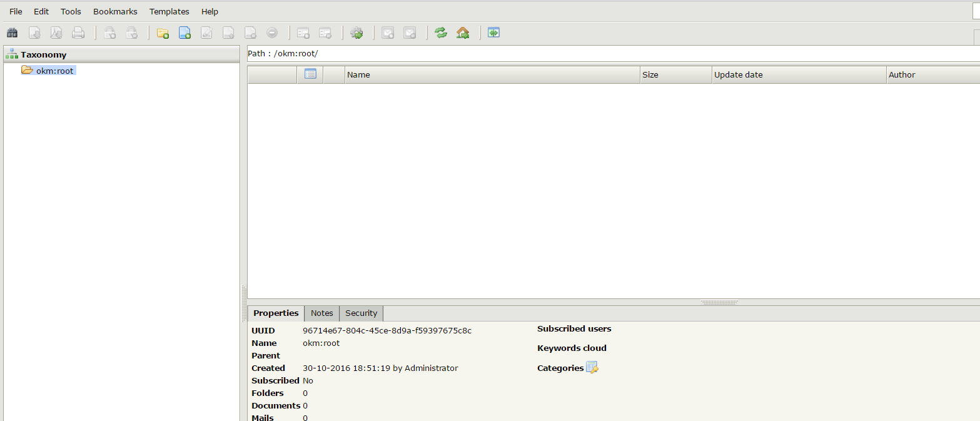Switch to the Security tab
Viewport: 980px width, 421px height.
pyautogui.click(x=361, y=313)
